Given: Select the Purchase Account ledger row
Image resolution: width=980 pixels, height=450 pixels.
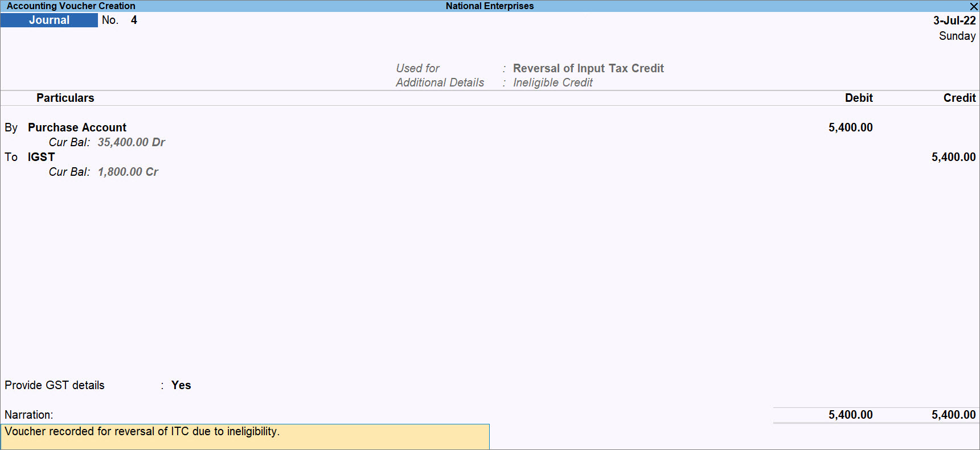Looking at the screenshot, I should [x=77, y=127].
